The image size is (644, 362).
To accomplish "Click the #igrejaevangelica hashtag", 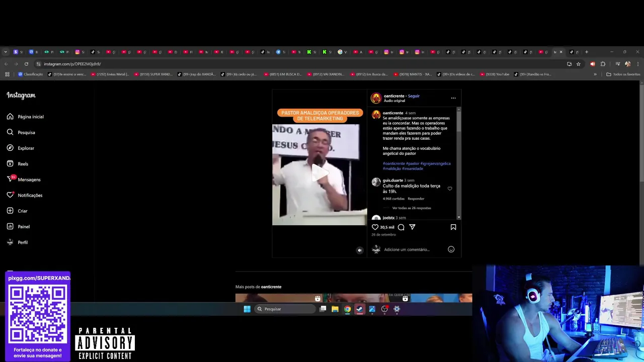I will coord(436,163).
